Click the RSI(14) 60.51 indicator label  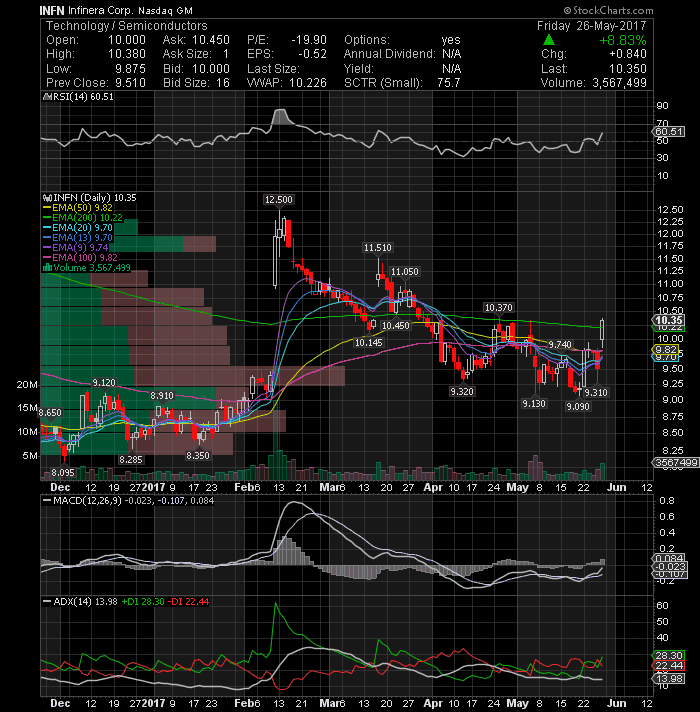click(84, 97)
